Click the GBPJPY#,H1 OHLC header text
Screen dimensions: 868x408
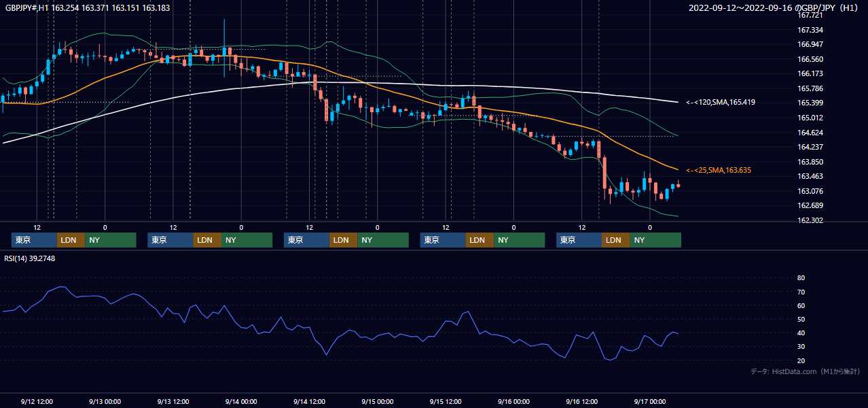click(x=87, y=8)
